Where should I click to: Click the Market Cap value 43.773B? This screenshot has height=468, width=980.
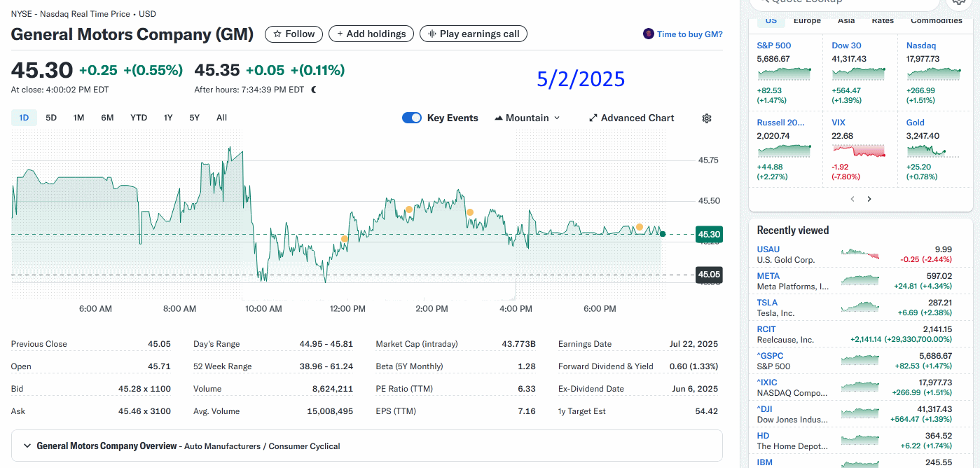point(518,344)
